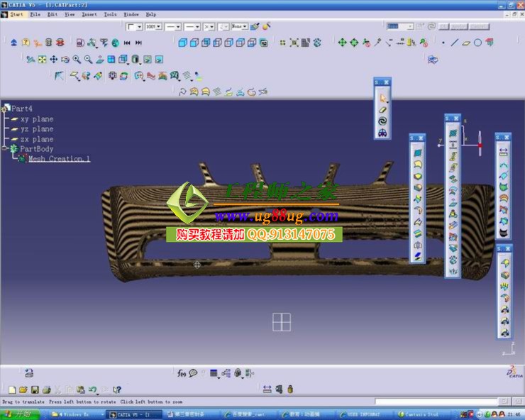Click the Multi-View window icon
Viewport: 525px width, 420px height.
111,60
